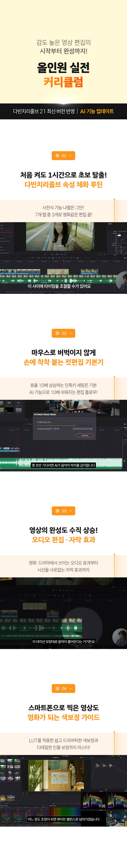Click subtitle '이 대각선 모양대로 음악이 줄어든다는 거거든요'
Screen dimensions: 127x868
tap(63, 642)
